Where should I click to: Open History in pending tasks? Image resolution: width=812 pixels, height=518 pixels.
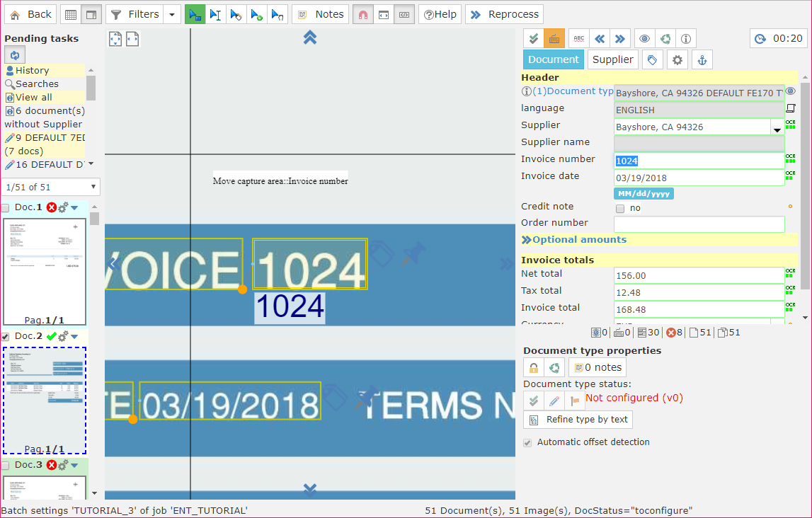[x=32, y=70]
